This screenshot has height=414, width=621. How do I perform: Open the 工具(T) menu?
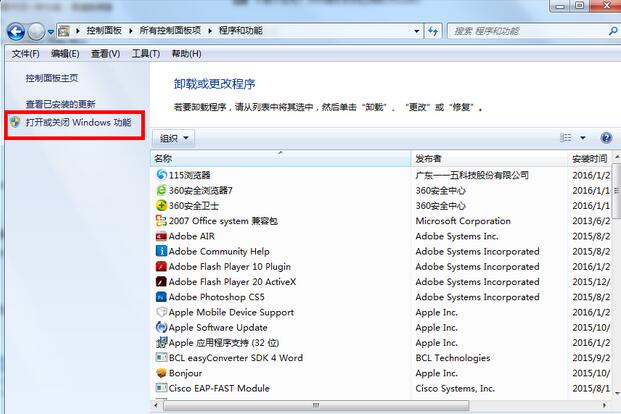click(x=146, y=53)
